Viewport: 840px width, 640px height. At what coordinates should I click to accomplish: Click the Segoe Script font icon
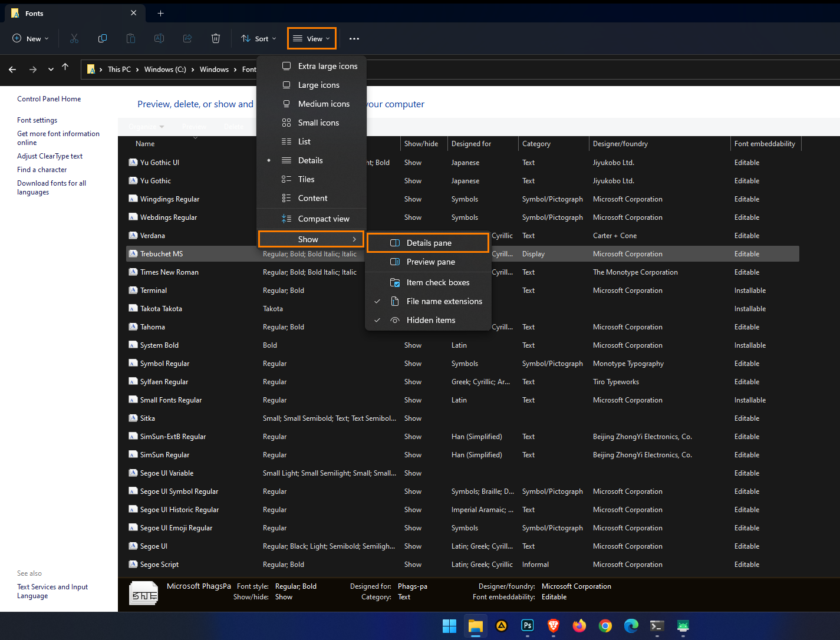(x=133, y=564)
